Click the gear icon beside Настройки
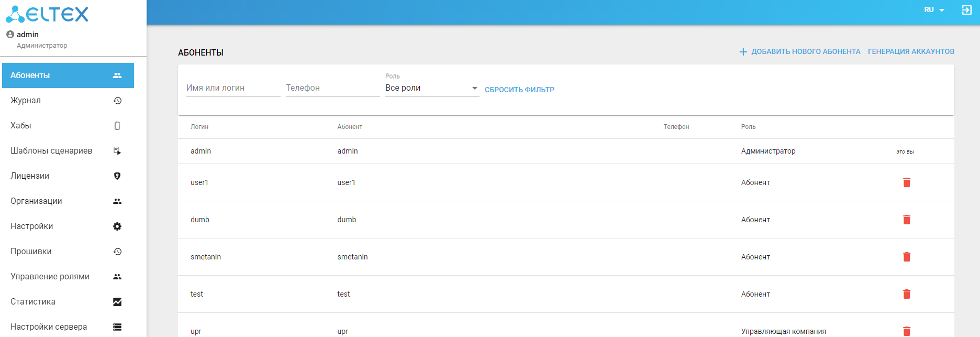980x337 pixels. (117, 226)
